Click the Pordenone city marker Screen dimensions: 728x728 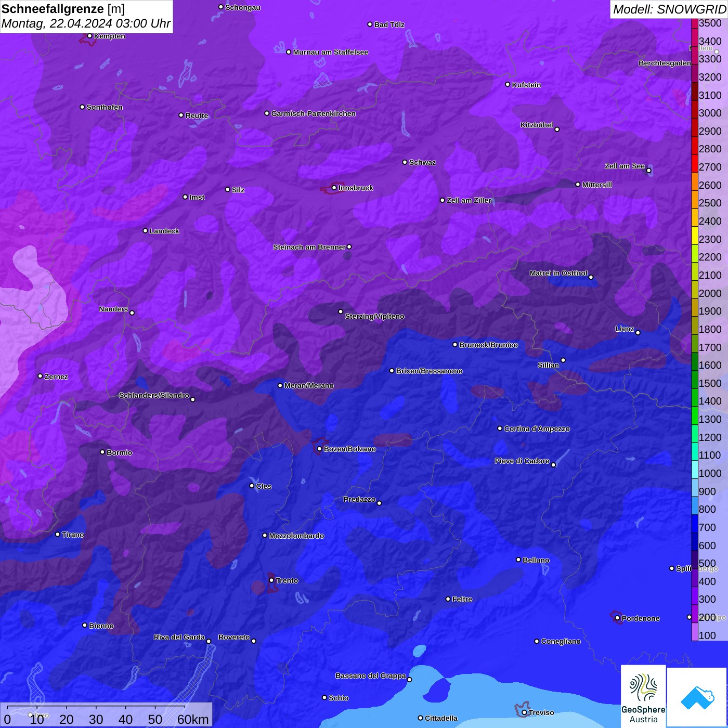click(617, 618)
